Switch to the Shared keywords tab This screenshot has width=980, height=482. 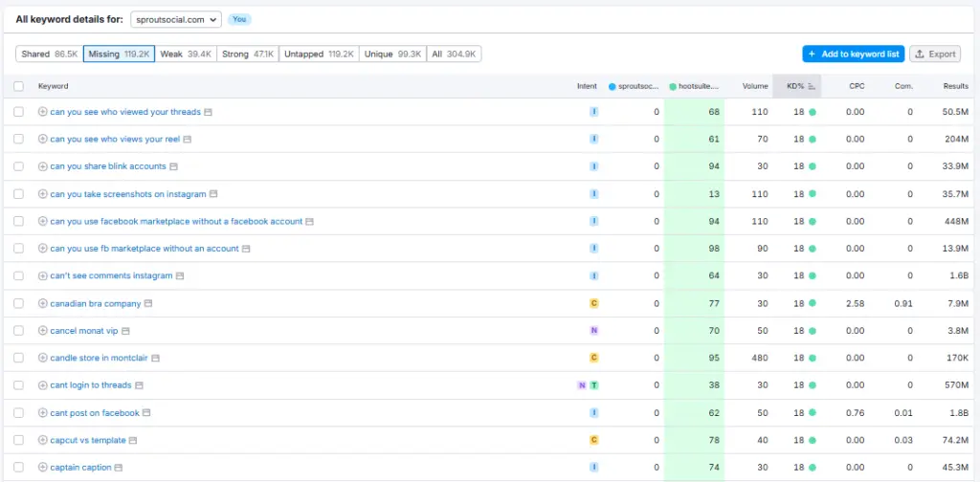point(50,55)
